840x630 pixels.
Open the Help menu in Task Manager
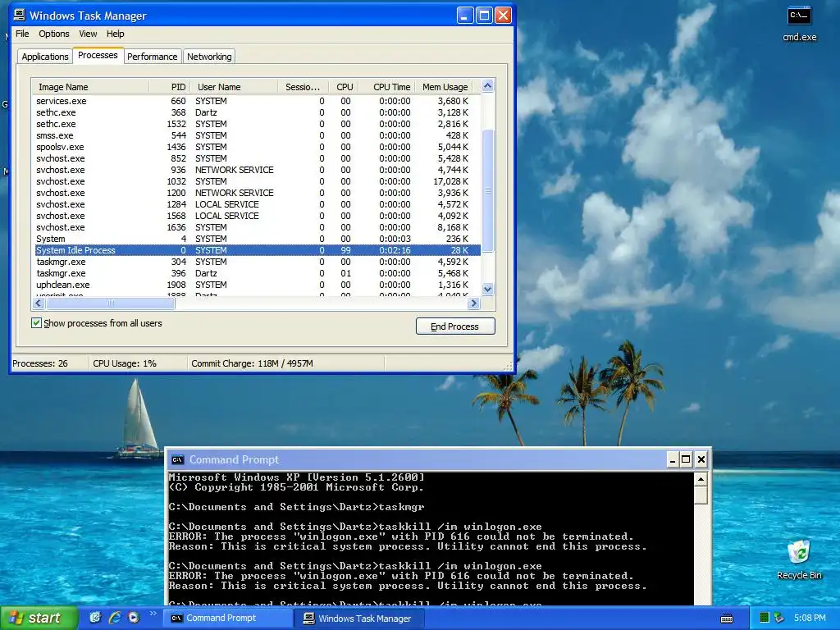coord(115,34)
